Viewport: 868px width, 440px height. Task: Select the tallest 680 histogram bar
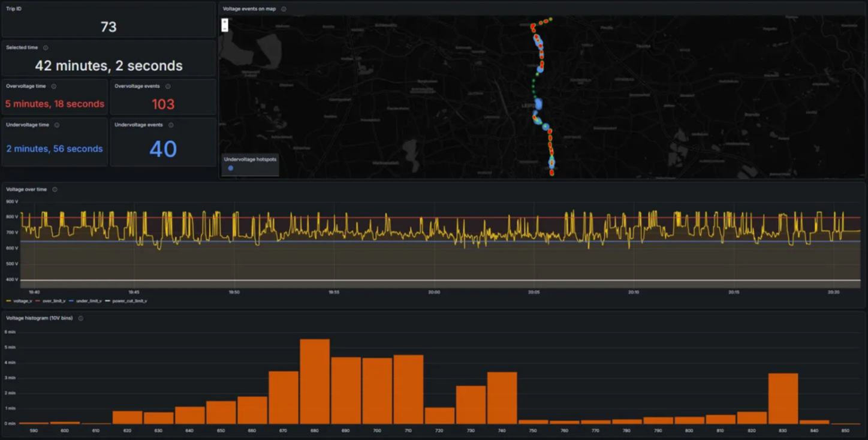[315, 381]
